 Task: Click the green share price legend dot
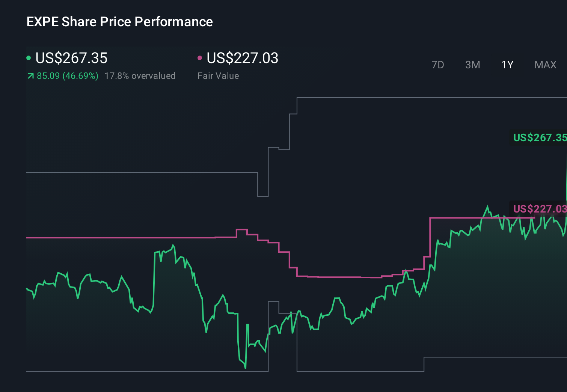[29, 57]
